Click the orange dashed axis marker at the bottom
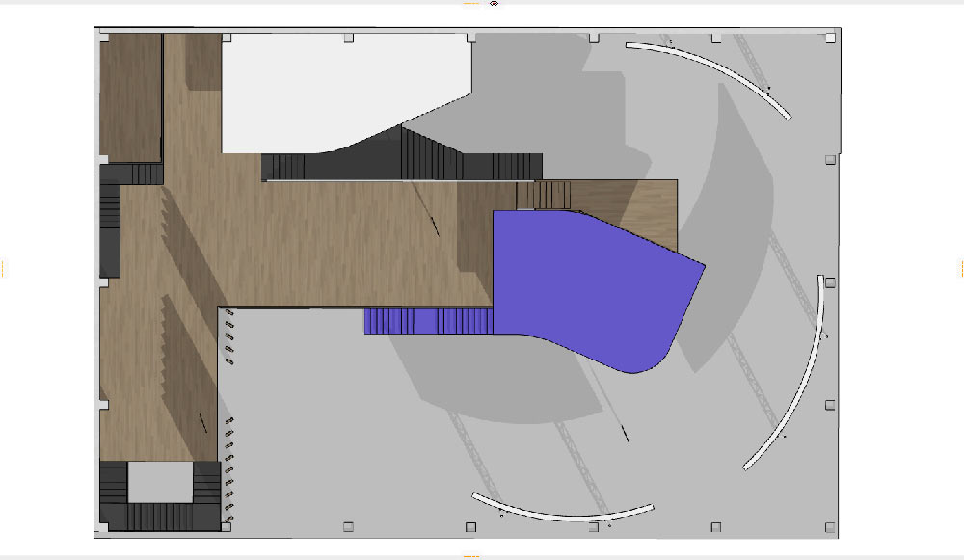The width and height of the screenshot is (964, 560). [471, 556]
